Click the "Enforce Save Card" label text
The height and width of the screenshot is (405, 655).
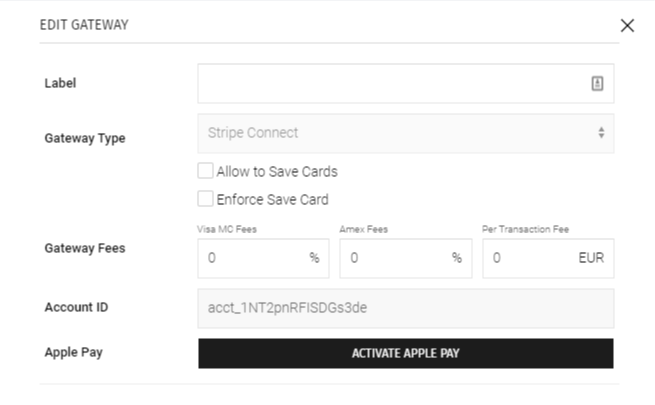pyautogui.click(x=272, y=199)
